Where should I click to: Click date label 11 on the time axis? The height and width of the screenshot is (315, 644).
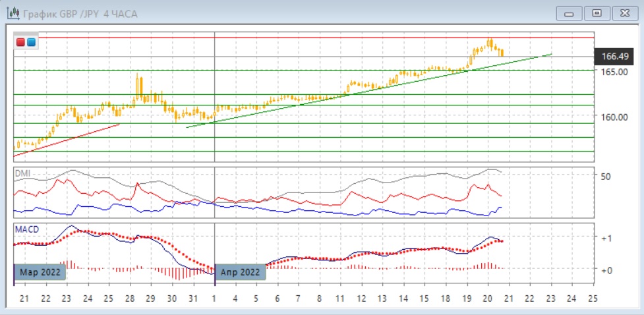tap(341, 298)
